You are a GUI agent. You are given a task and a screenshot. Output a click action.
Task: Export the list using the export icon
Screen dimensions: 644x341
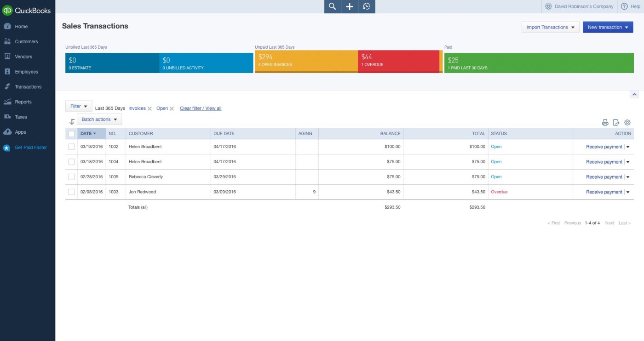[616, 123]
